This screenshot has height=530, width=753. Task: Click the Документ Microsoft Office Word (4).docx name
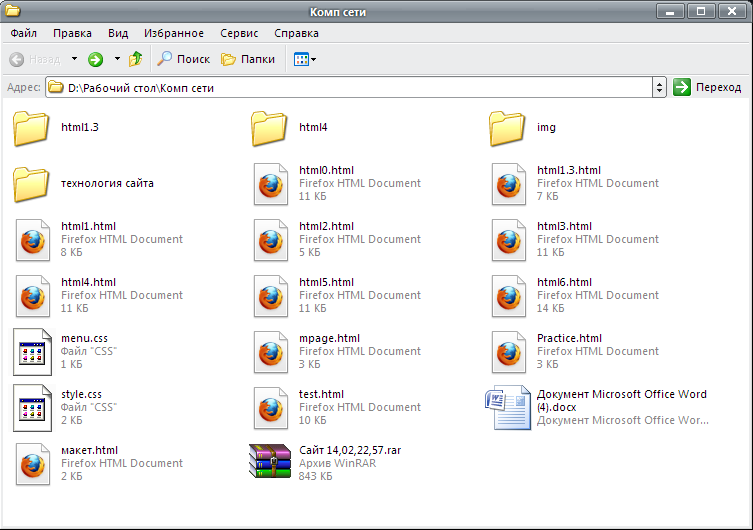click(622, 401)
